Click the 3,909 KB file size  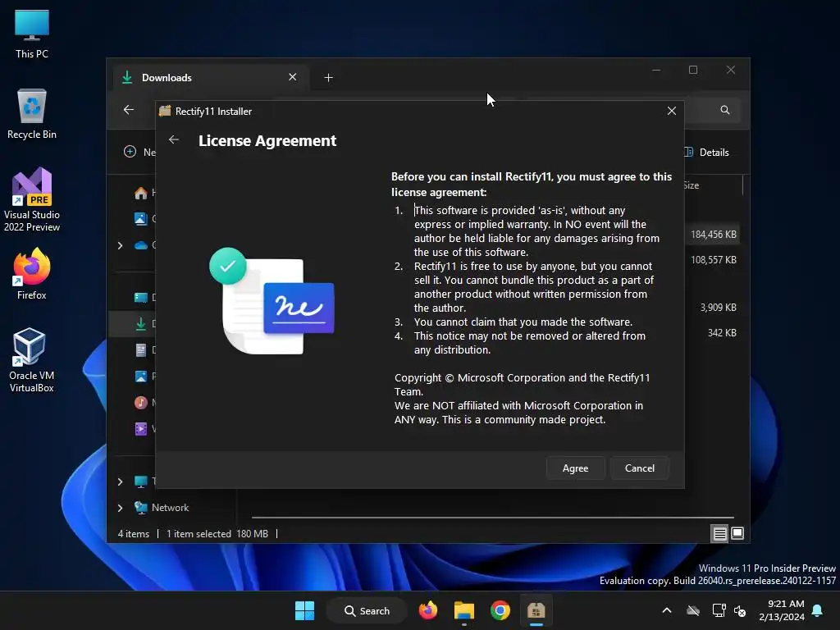[x=718, y=308]
